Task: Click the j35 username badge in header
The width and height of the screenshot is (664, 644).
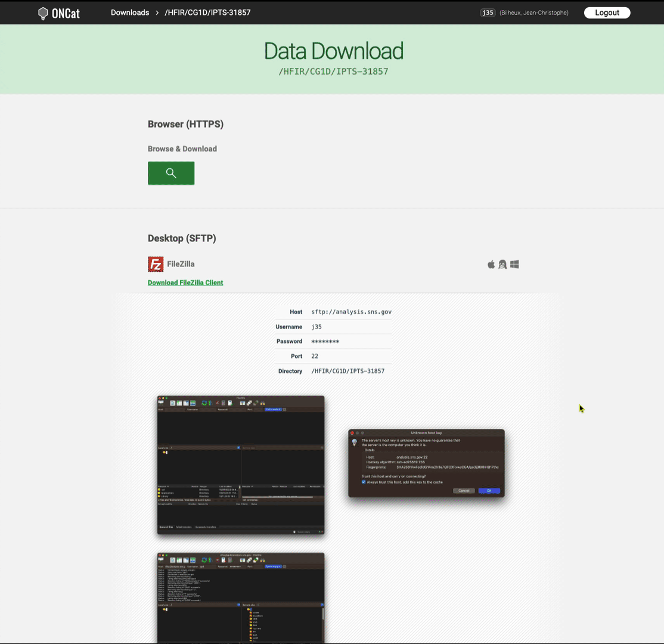Action: tap(488, 13)
